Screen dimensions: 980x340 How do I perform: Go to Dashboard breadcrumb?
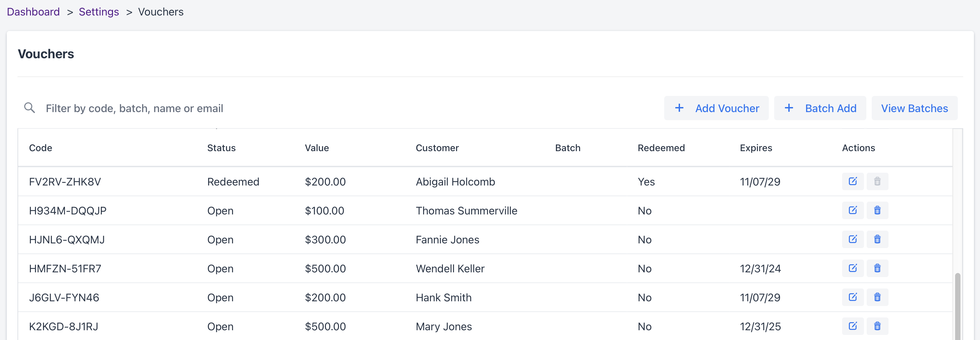pos(33,12)
